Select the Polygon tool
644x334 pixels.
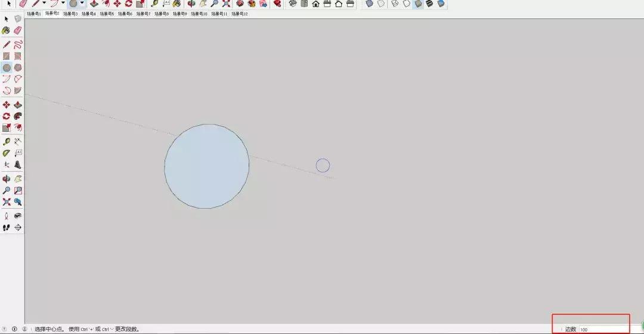[18, 67]
